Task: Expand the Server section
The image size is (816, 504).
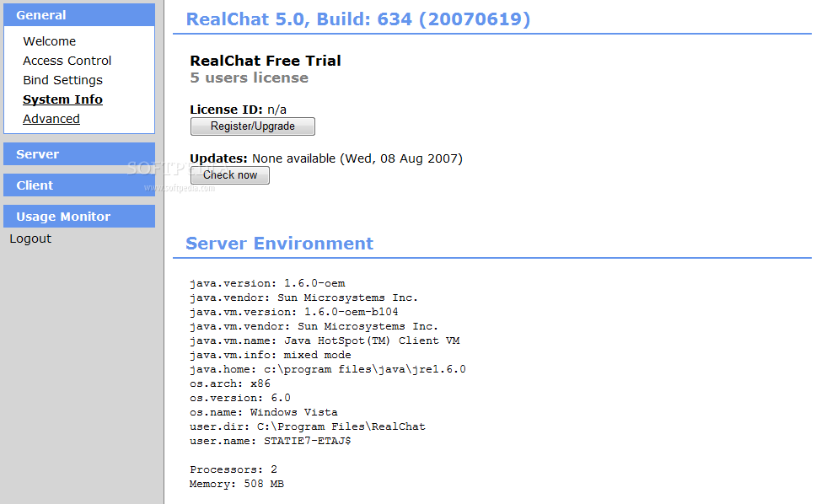Action: pyautogui.click(x=79, y=154)
